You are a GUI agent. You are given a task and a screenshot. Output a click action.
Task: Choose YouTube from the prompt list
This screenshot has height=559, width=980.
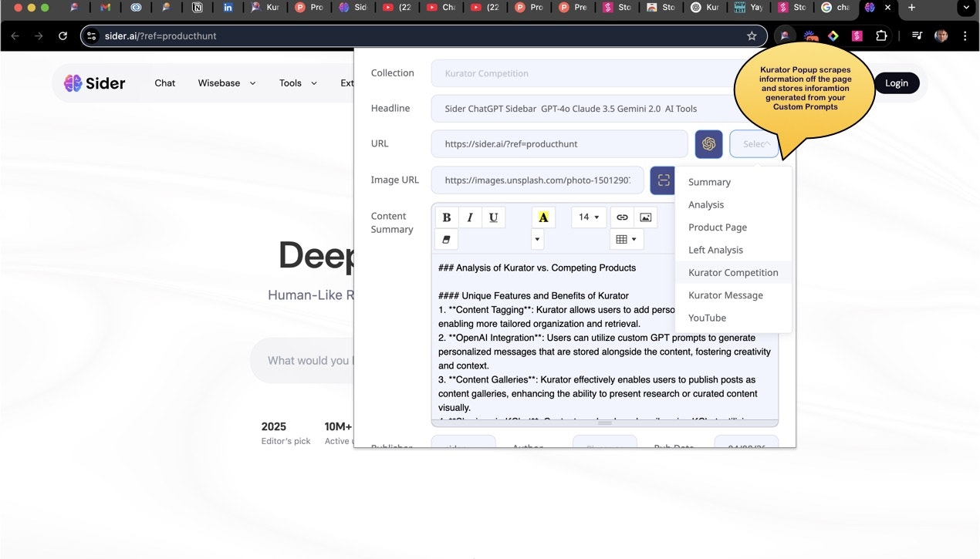tap(733, 318)
